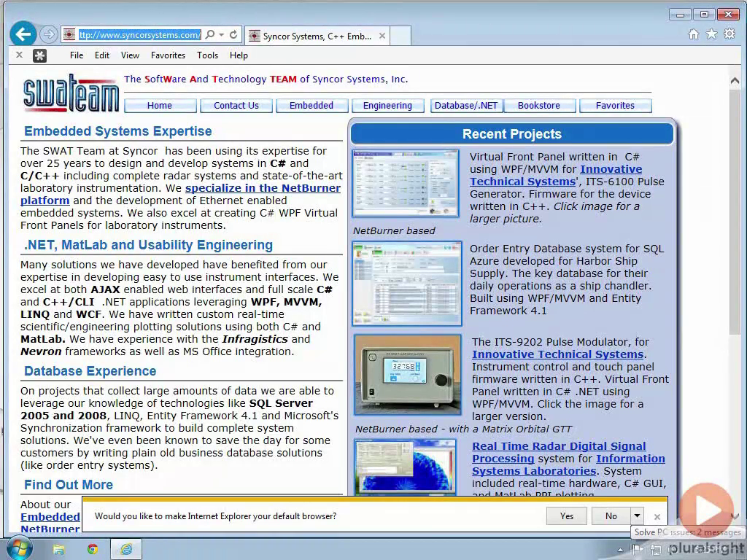Screen dimensions: 747x560
Task: Follow 'Innovative Technical Systems' link under ITS-9202
Action: 558,354
